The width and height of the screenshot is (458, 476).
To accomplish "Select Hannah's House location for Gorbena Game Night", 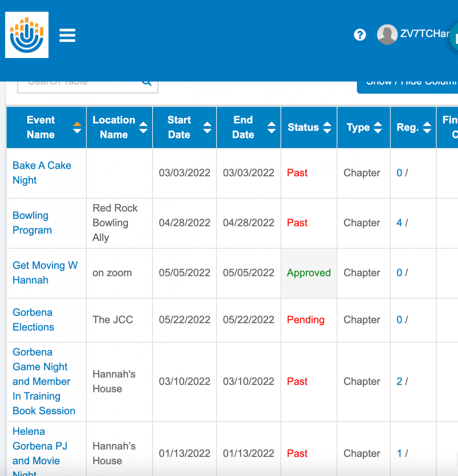I will click(114, 381).
